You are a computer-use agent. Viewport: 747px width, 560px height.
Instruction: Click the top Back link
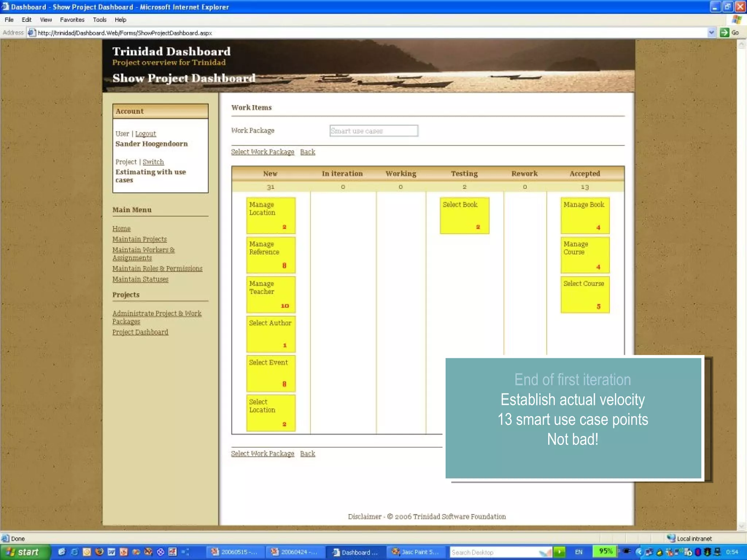pos(307,152)
